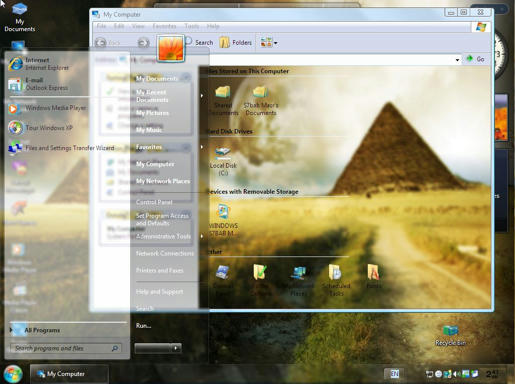Open Scheduled Tasks folder icon
515x384 pixels.
[336, 279]
